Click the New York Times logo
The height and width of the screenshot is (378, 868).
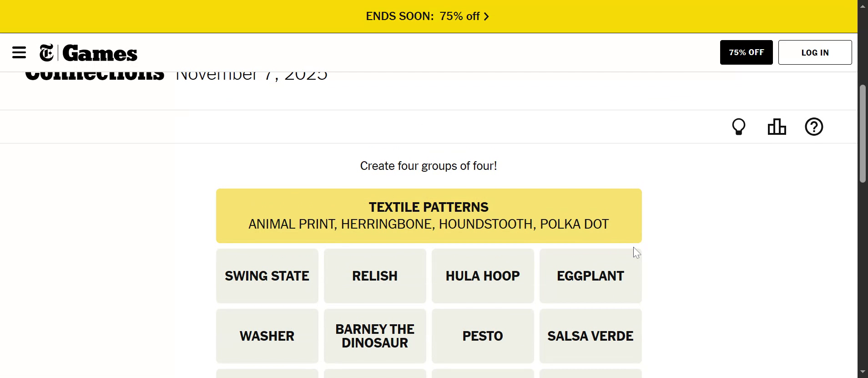coord(46,53)
